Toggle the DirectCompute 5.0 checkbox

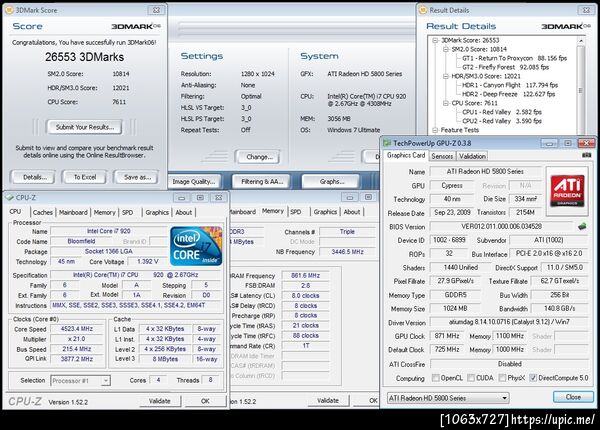533,378
